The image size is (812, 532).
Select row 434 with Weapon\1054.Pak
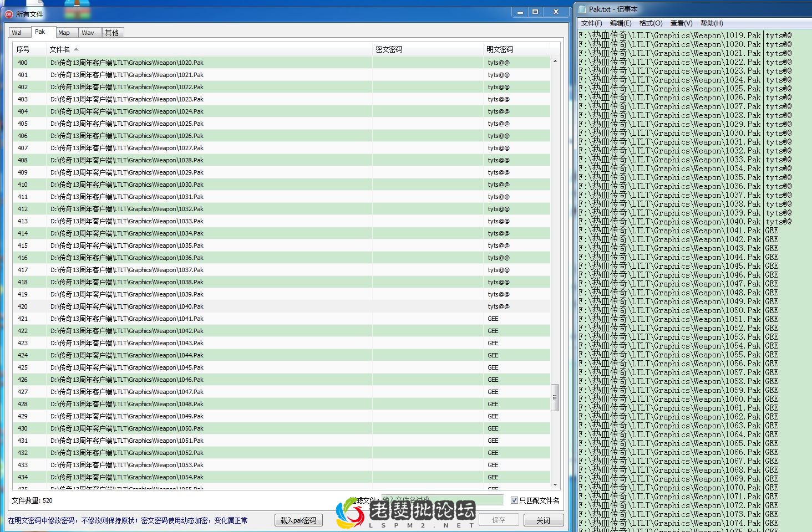[282, 477]
